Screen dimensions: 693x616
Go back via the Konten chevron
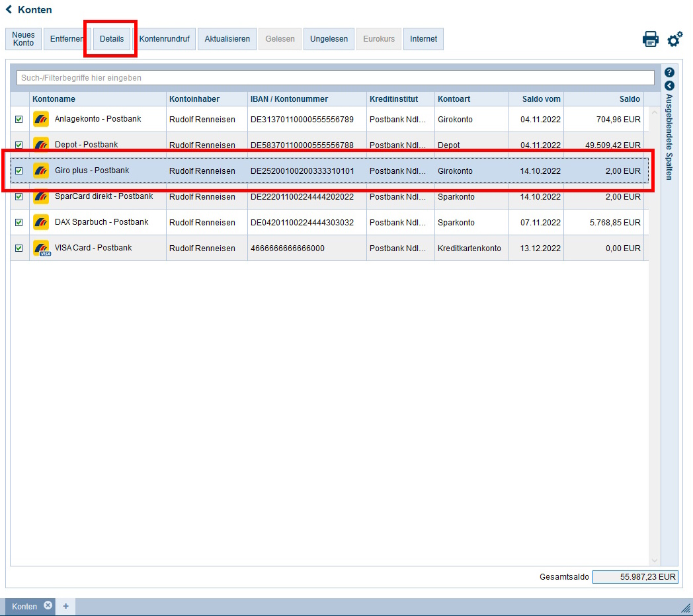point(9,9)
